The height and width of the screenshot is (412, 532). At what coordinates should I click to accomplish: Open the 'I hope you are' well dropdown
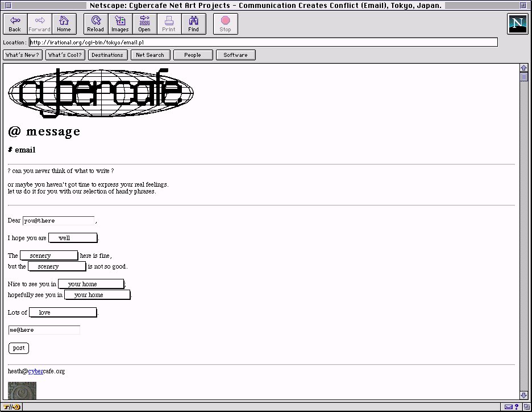(73, 238)
